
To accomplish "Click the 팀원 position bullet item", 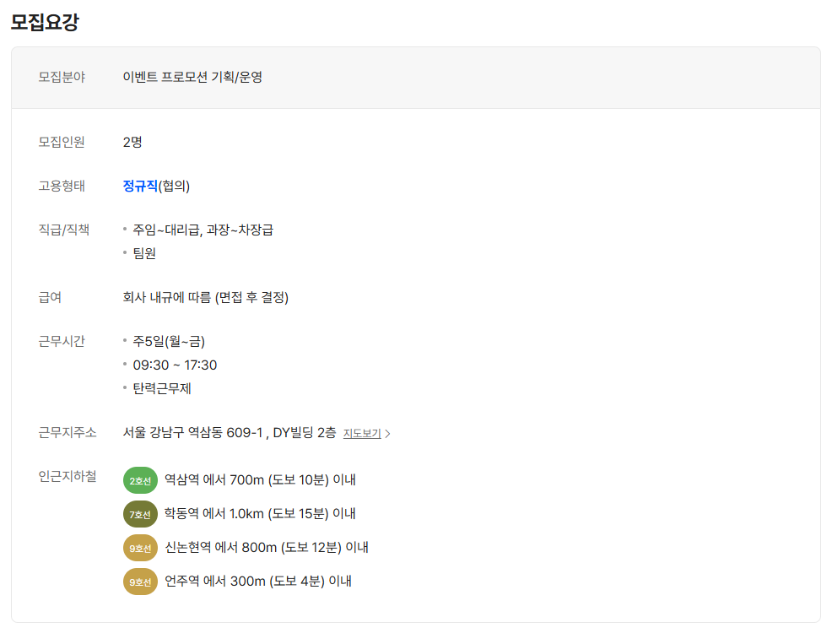I will 144,253.
